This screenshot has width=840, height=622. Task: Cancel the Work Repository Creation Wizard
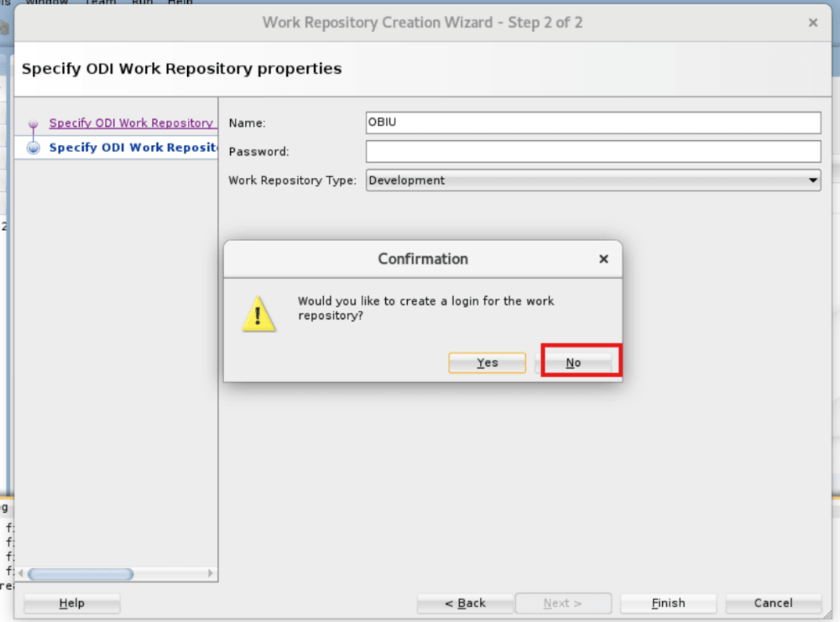pos(773,603)
